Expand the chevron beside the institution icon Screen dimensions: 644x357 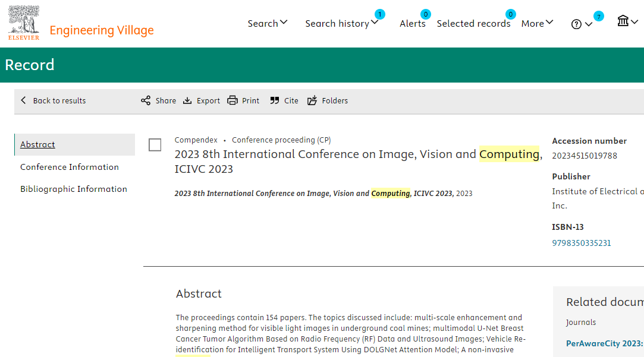click(634, 22)
